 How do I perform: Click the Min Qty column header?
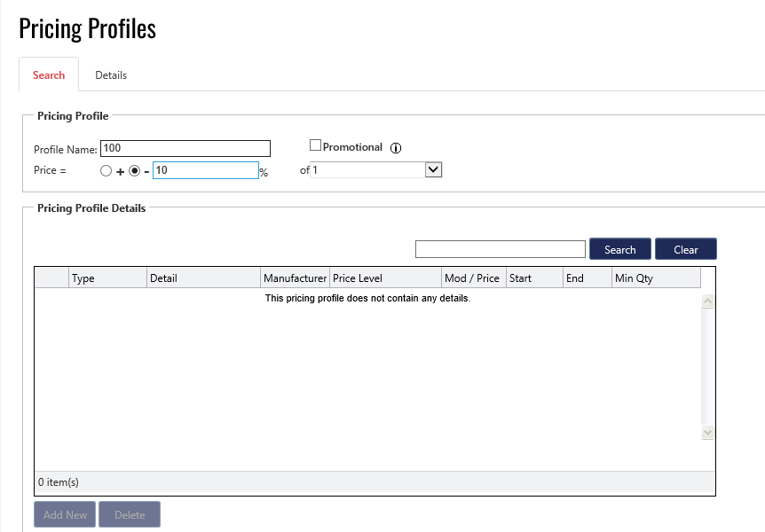(x=655, y=278)
